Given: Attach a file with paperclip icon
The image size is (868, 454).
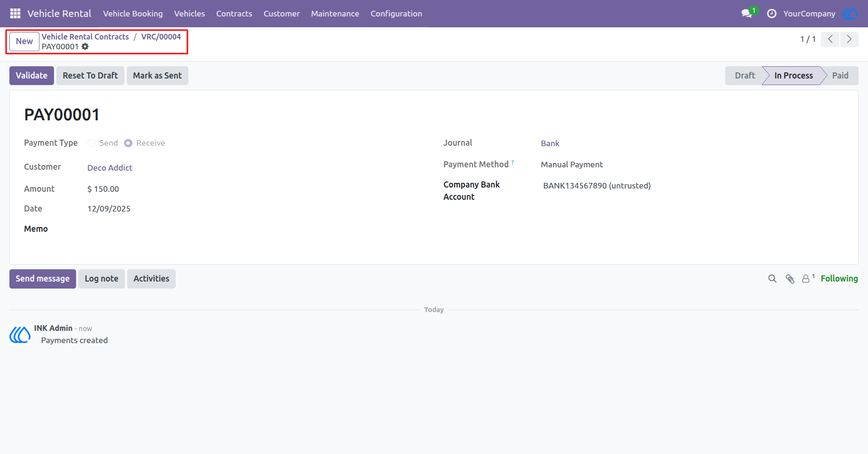Looking at the screenshot, I should (790, 279).
